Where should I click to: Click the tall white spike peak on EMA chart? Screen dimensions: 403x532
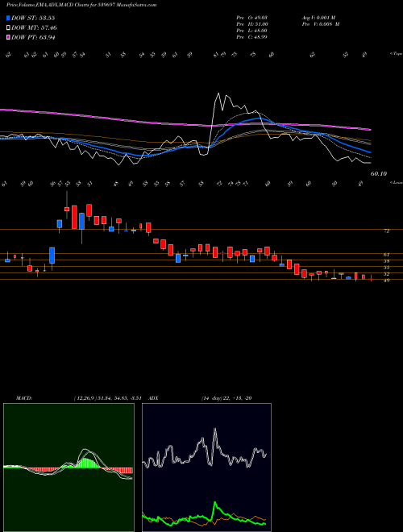pyautogui.click(x=218, y=94)
